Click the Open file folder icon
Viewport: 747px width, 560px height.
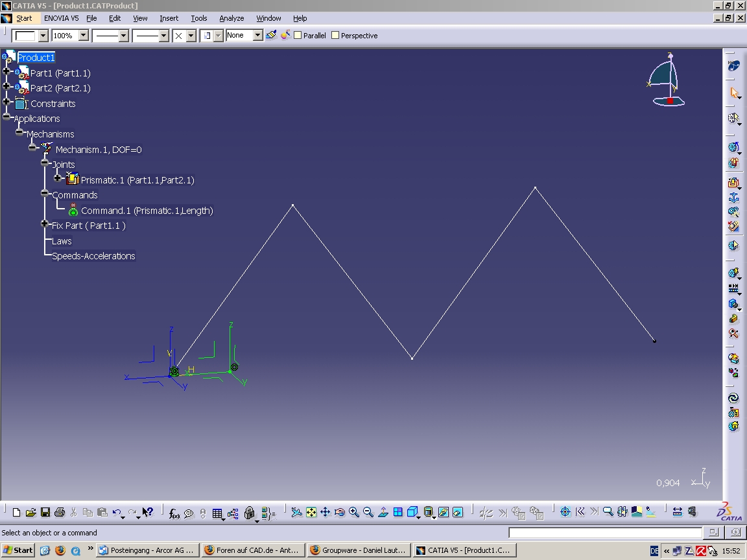point(30,513)
